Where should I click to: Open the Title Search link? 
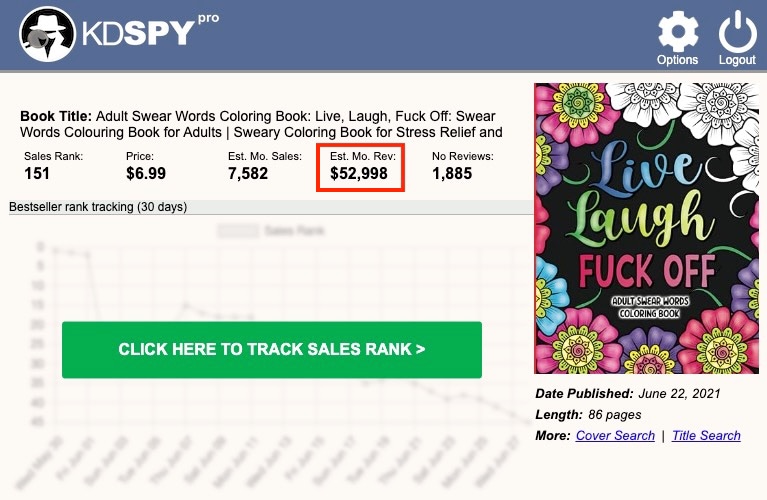[706, 435]
